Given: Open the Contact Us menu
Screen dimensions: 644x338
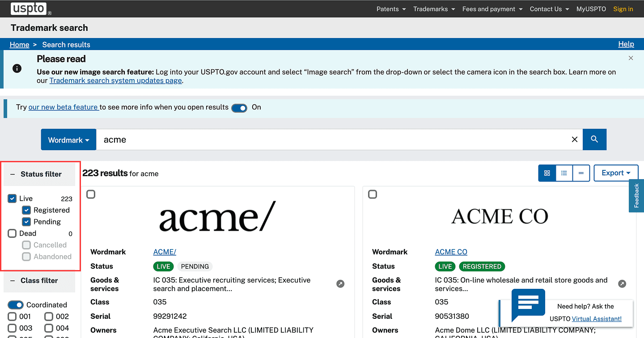Looking at the screenshot, I should [550, 9].
